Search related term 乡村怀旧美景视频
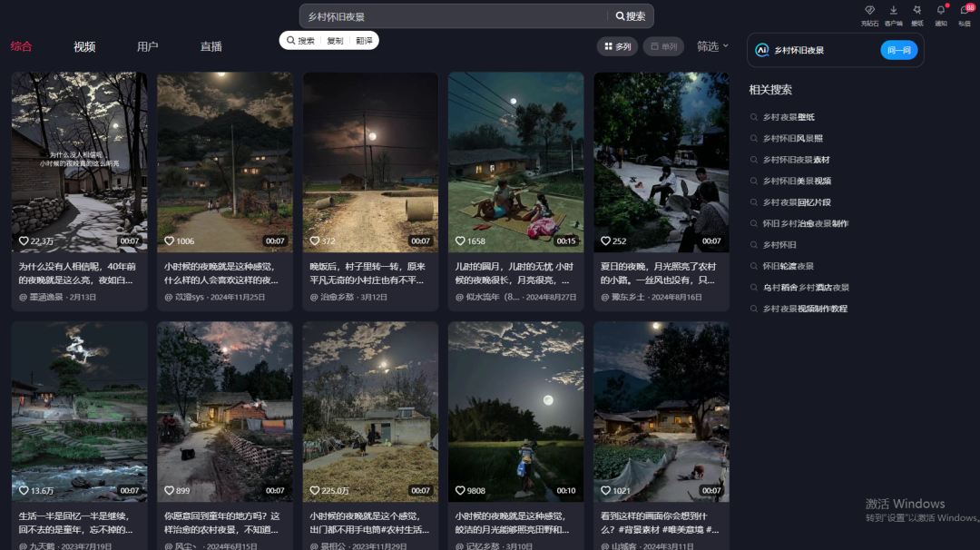Screen dimensions: 980x550 coord(797,181)
